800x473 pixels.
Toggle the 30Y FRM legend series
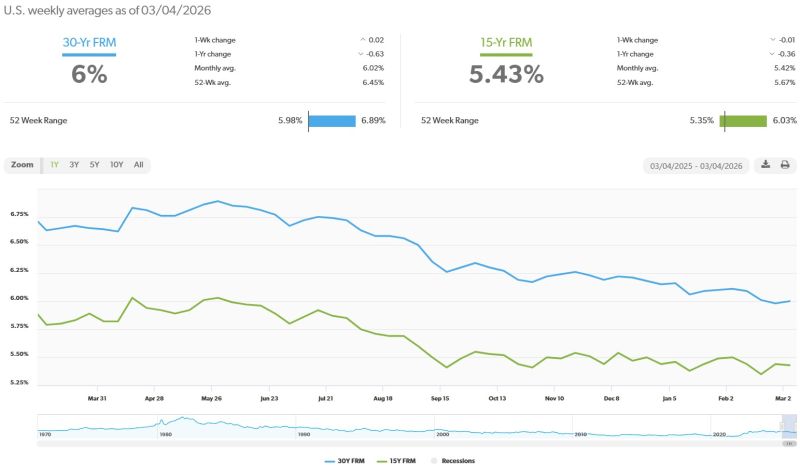pos(347,461)
